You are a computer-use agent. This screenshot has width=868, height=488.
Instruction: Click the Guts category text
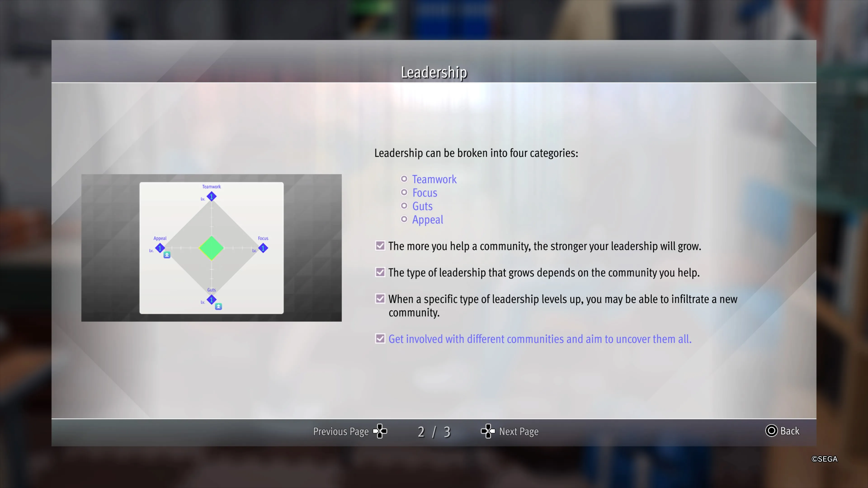tap(422, 206)
